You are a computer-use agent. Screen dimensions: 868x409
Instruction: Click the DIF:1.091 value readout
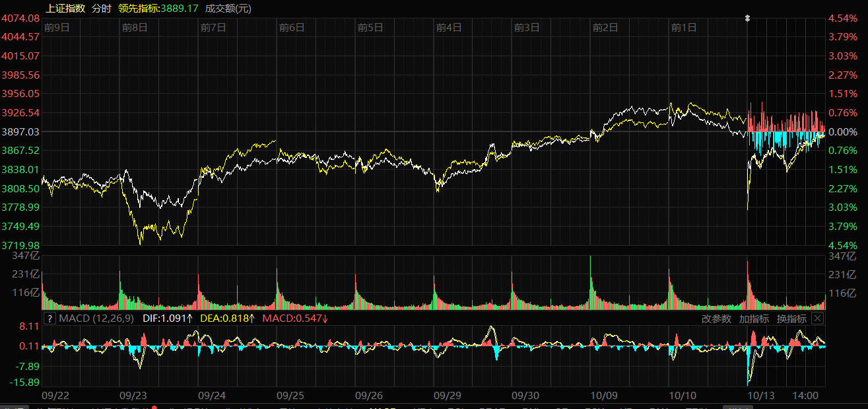168,318
